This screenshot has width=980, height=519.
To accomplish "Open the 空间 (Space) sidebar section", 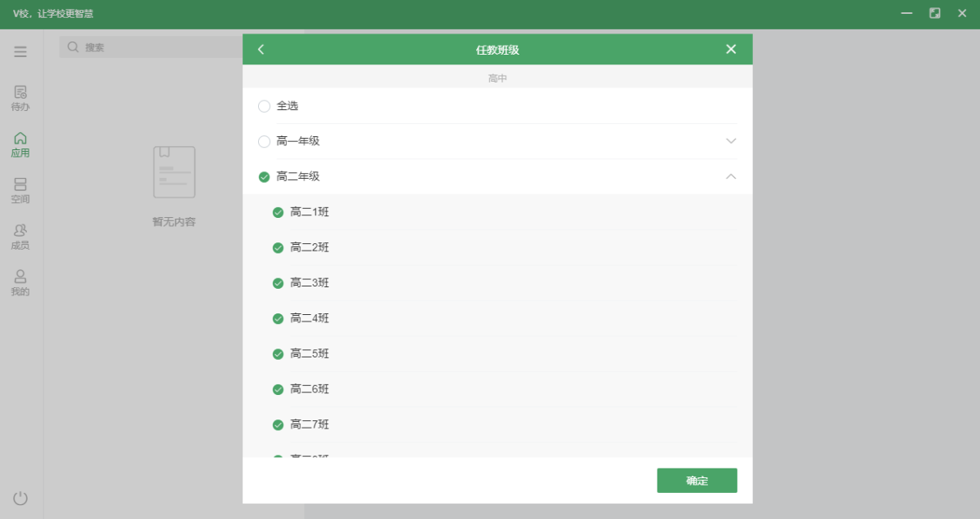I will pyautogui.click(x=20, y=189).
